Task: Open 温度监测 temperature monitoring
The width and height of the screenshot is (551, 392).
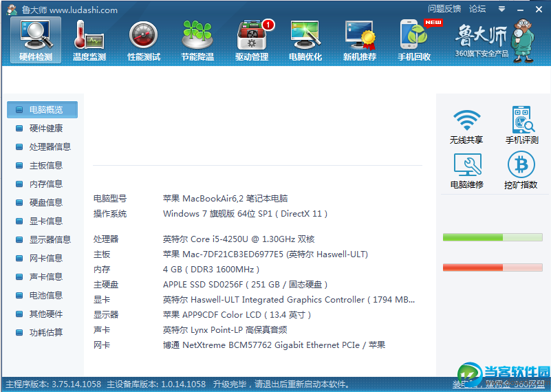Action: click(89, 40)
